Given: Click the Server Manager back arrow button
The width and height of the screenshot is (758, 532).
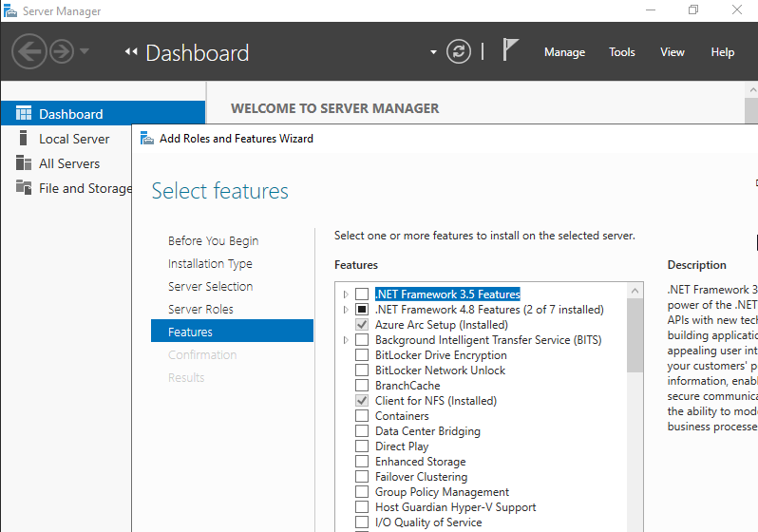Looking at the screenshot, I should tap(29, 51).
